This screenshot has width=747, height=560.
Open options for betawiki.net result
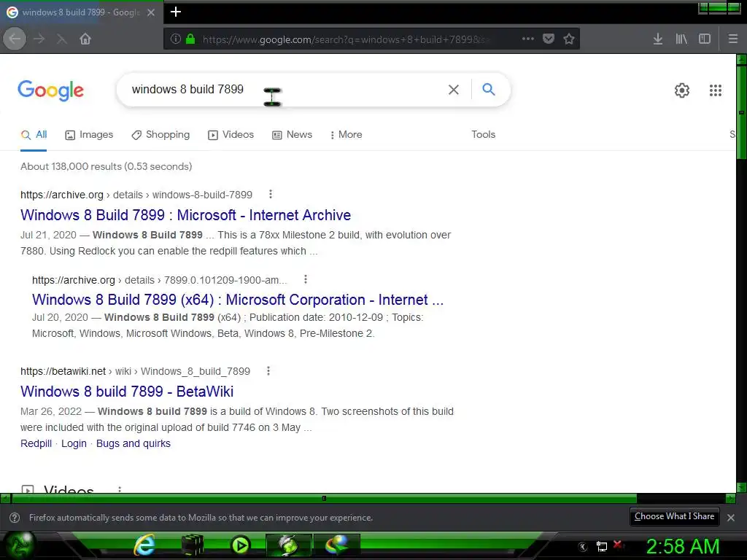point(268,371)
